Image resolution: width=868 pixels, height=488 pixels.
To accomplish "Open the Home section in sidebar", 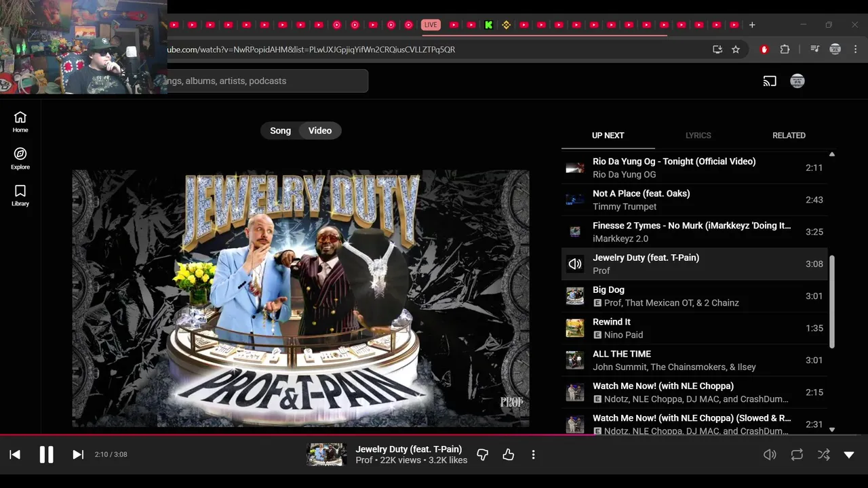I will coord(20,122).
